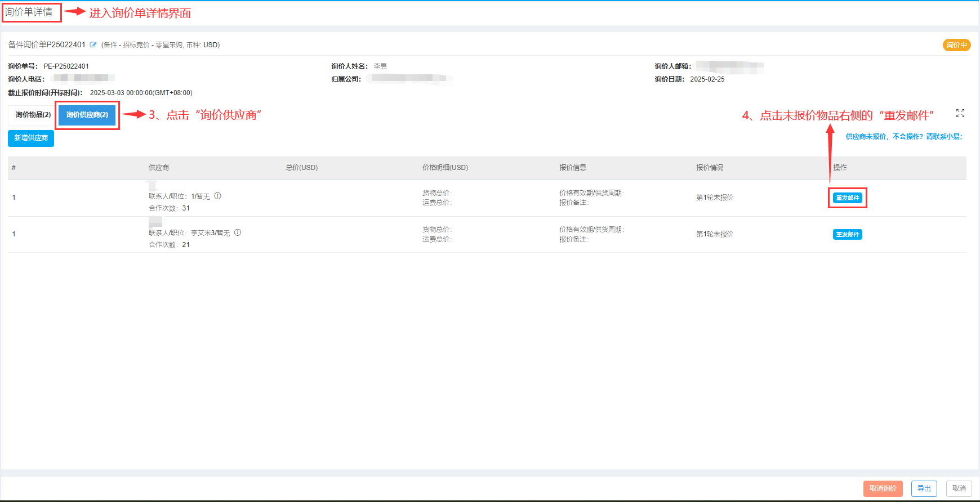The width and height of the screenshot is (980, 502).
Task: Click the inquiry number PE-P25022401
Action: pyautogui.click(x=66, y=66)
